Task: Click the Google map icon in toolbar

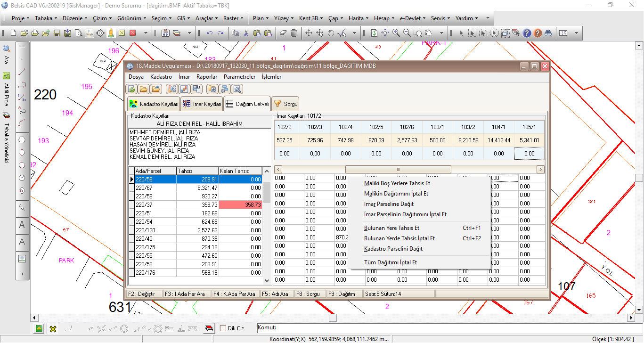Action: pos(89,33)
